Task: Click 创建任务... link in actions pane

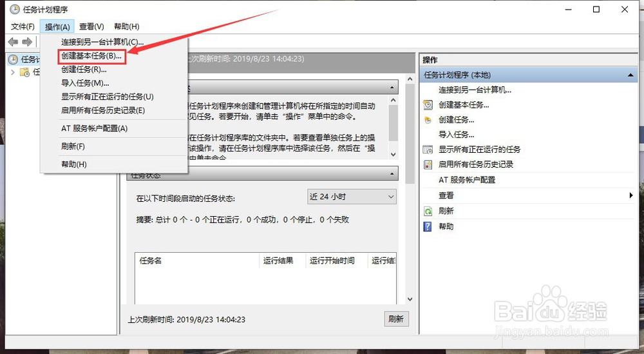Action: (457, 120)
